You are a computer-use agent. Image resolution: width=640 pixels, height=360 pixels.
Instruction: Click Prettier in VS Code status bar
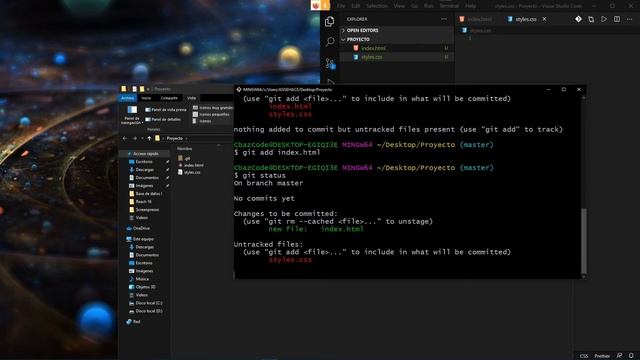pyautogui.click(x=602, y=356)
